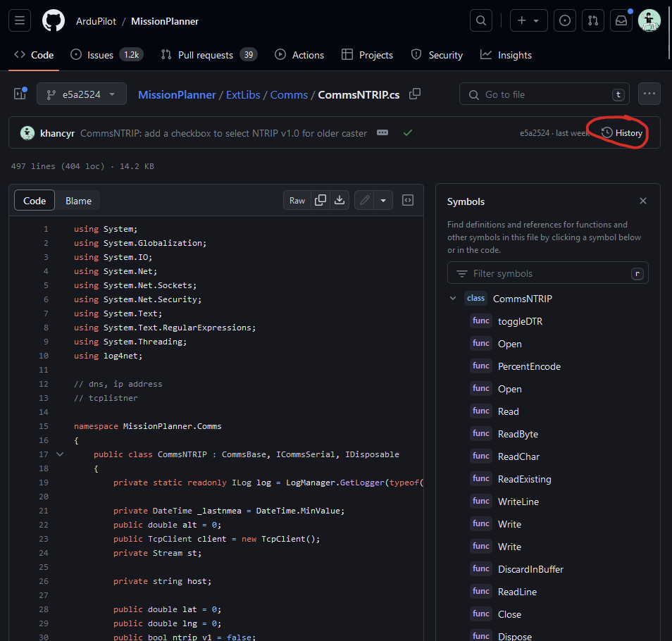Close the Symbols panel
This screenshot has width=672, height=641.
[642, 201]
